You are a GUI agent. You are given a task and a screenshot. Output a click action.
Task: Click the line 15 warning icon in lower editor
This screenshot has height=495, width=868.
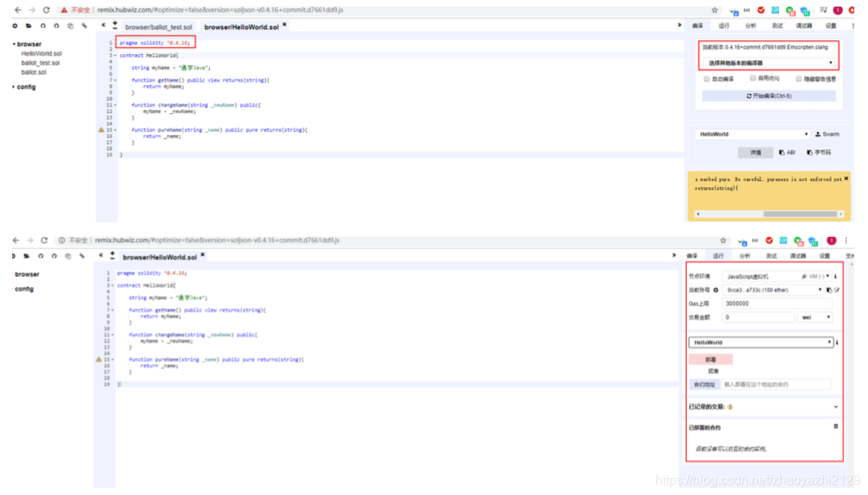click(99, 359)
